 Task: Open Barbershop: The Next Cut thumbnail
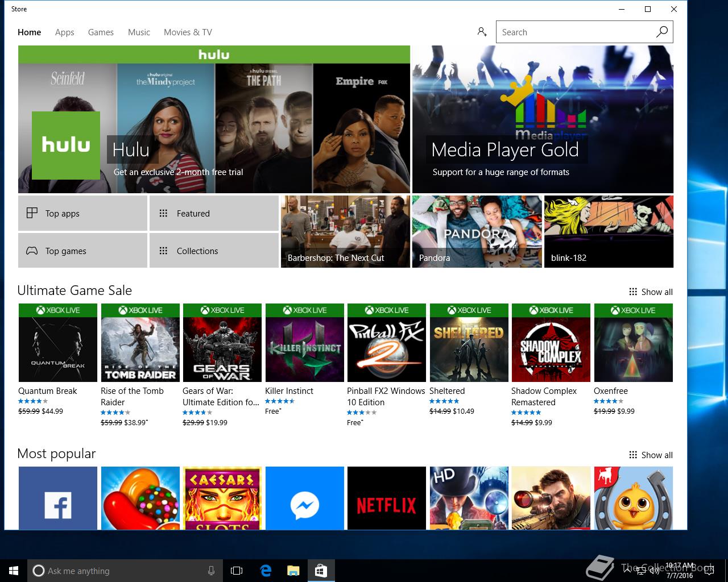(x=345, y=231)
